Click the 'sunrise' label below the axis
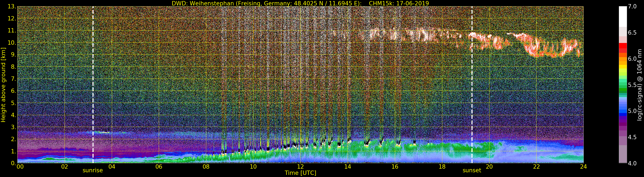This screenshot has width=644, height=177. (93, 171)
